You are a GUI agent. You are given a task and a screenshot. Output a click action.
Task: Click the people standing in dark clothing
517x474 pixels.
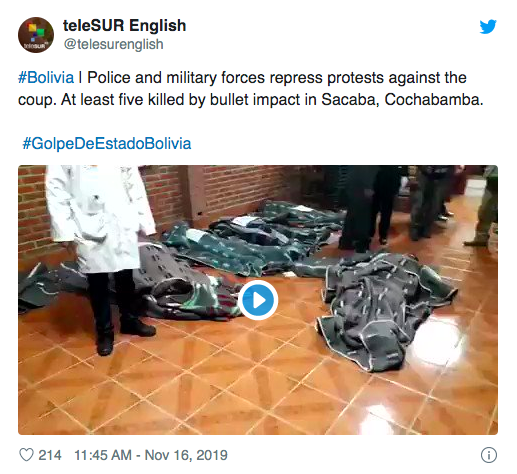click(x=400, y=207)
